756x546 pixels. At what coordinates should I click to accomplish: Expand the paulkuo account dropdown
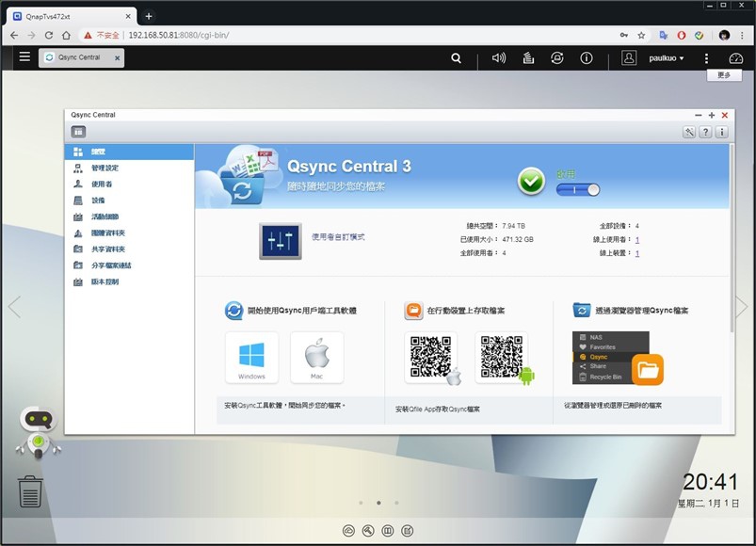tap(667, 58)
